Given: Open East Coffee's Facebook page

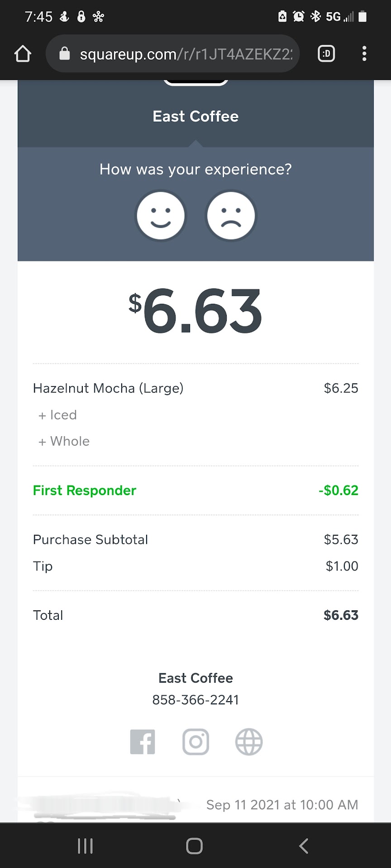Looking at the screenshot, I should pyautogui.click(x=143, y=742).
